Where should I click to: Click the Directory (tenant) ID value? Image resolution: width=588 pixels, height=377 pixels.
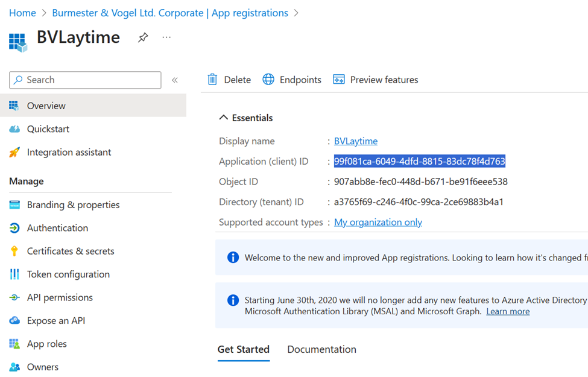(x=419, y=202)
